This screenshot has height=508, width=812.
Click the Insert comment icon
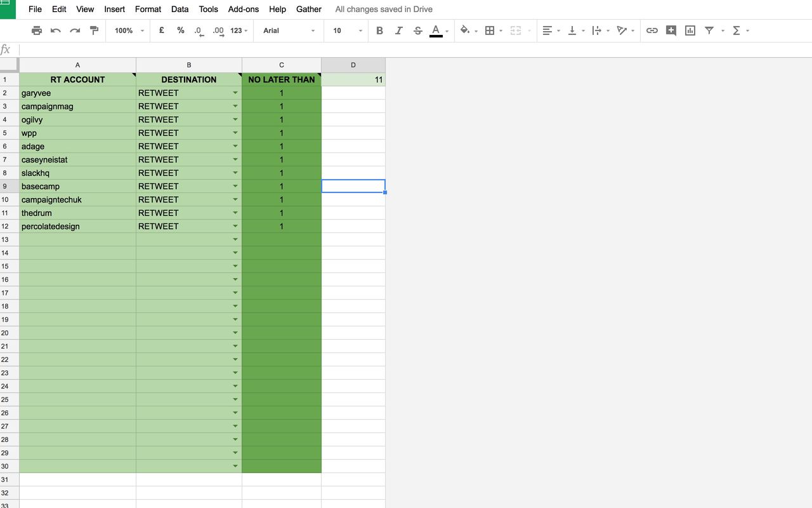pos(671,30)
